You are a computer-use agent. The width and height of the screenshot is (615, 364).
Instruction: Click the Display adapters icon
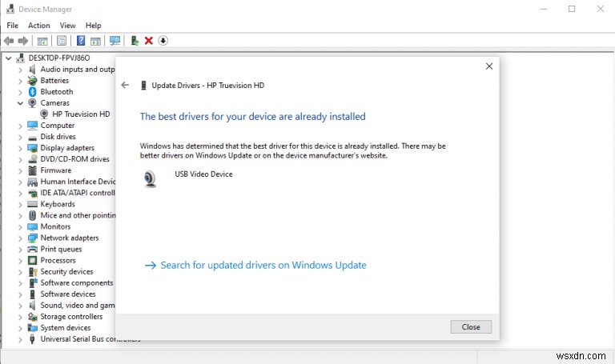click(32, 148)
